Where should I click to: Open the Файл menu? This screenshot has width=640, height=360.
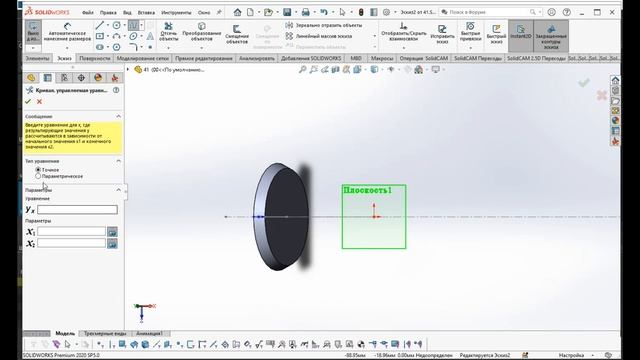[87, 13]
